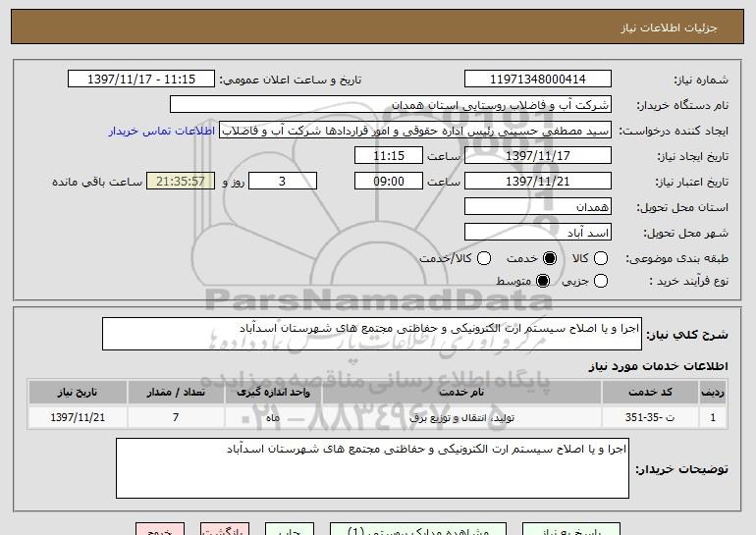Click the تعداد / مقدار column header

coord(176,393)
